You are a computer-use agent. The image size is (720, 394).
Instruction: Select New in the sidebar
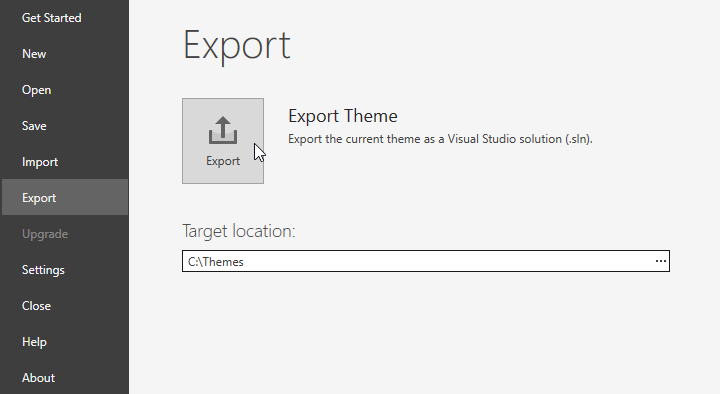64,54
